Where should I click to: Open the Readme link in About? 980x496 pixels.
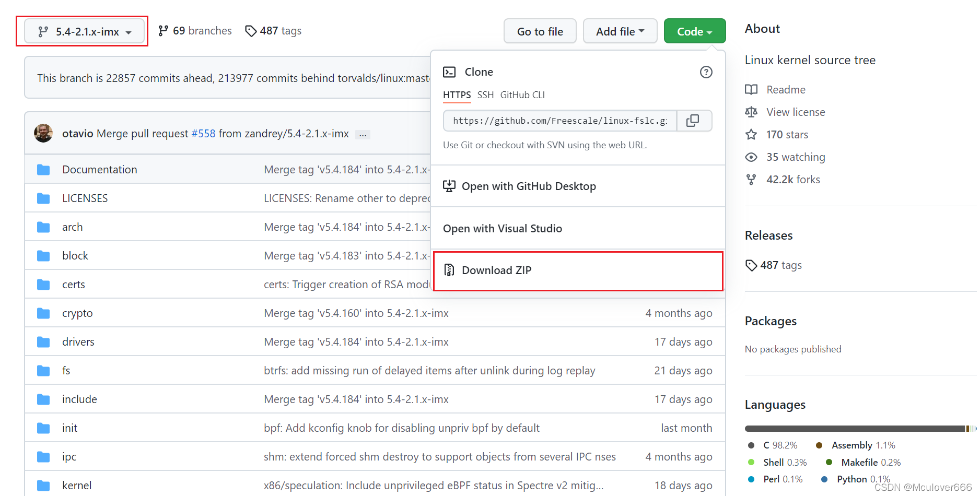click(x=786, y=90)
